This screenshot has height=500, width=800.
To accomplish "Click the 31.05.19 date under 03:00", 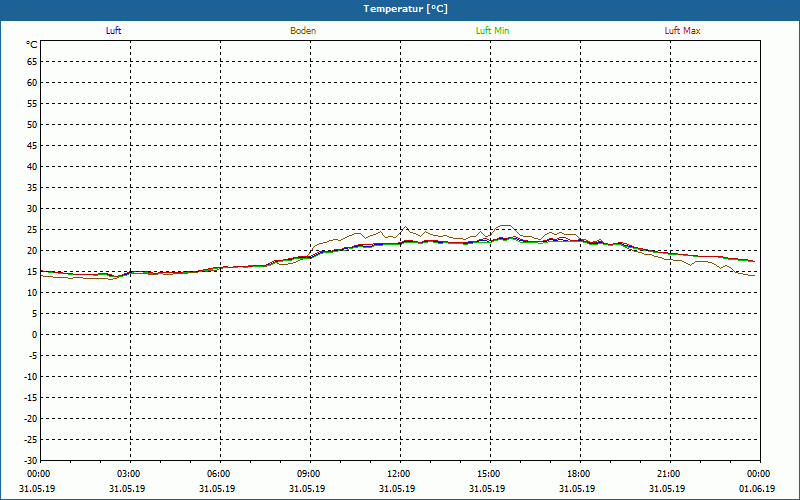I will click(127, 489).
